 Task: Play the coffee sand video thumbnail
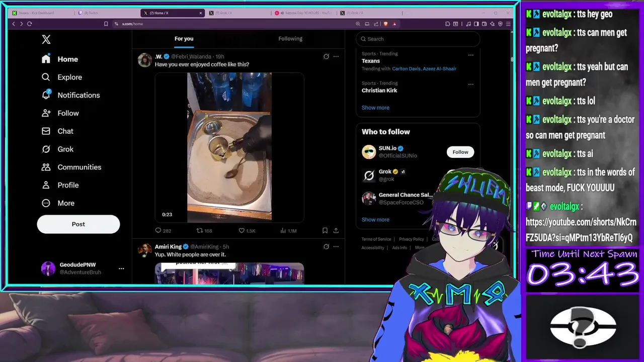pos(229,147)
